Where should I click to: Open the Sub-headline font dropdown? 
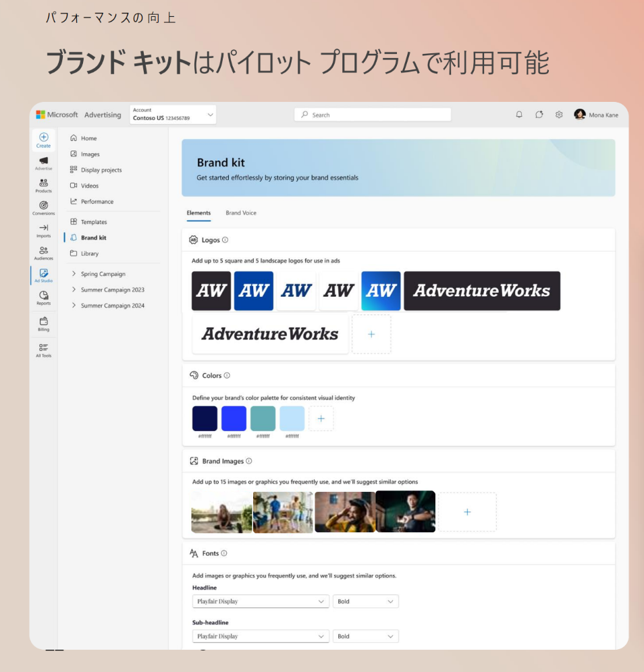point(261,636)
